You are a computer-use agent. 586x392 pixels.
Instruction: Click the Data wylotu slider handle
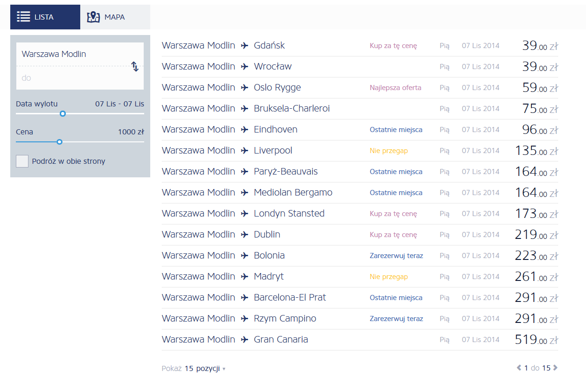[x=63, y=113]
